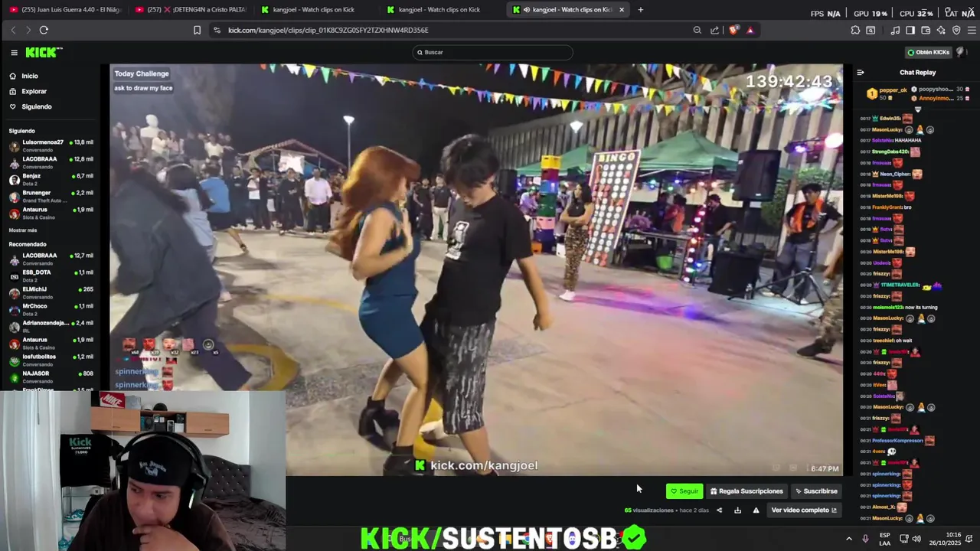980x551 pixels.
Task: Open site settings icon in address bar
Action: (x=217, y=30)
